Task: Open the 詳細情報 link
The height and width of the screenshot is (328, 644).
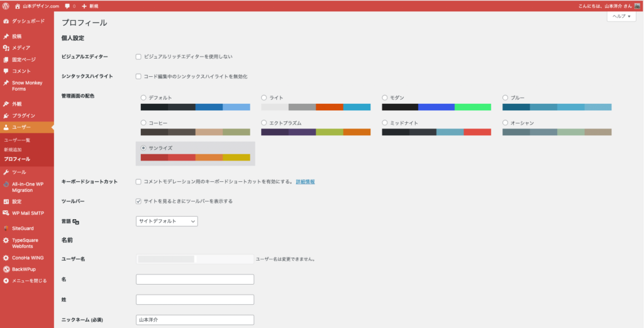Action: pos(305,182)
